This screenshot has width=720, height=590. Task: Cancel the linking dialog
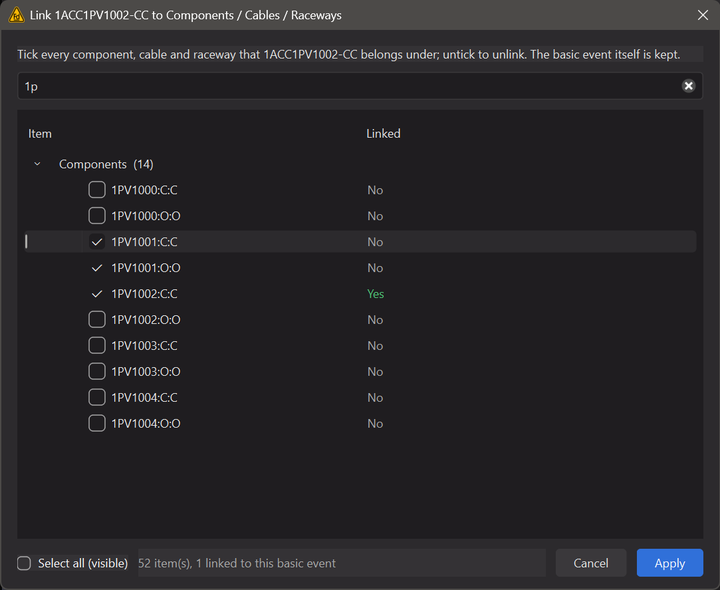point(591,563)
